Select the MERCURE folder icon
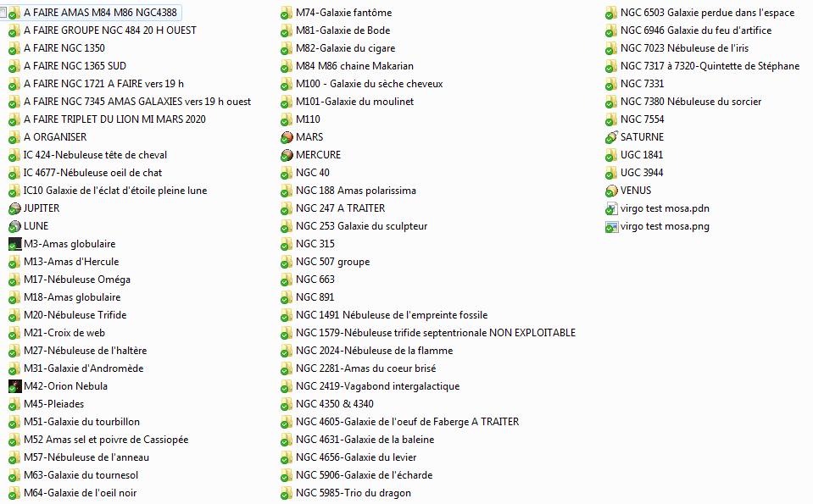Image resolution: width=813 pixels, height=504 pixels. pos(287,155)
